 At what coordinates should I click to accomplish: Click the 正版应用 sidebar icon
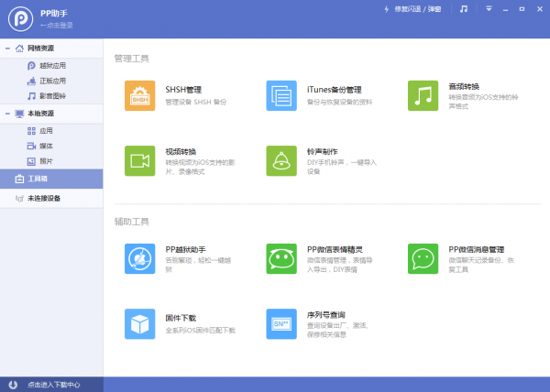[x=31, y=81]
